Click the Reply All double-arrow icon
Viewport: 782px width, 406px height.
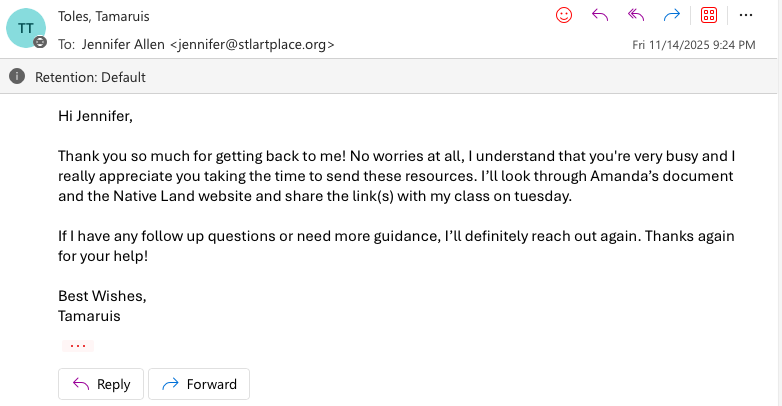(636, 15)
